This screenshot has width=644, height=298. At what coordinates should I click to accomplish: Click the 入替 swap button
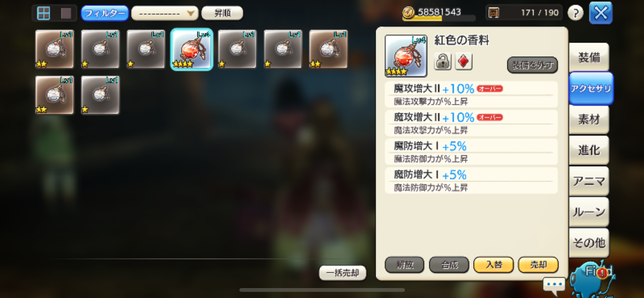tap(494, 265)
